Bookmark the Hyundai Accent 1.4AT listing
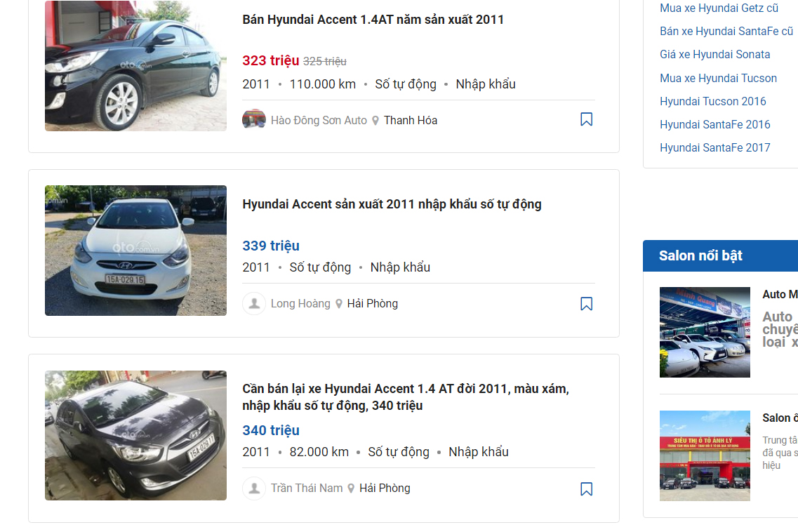798x532 pixels. [586, 119]
